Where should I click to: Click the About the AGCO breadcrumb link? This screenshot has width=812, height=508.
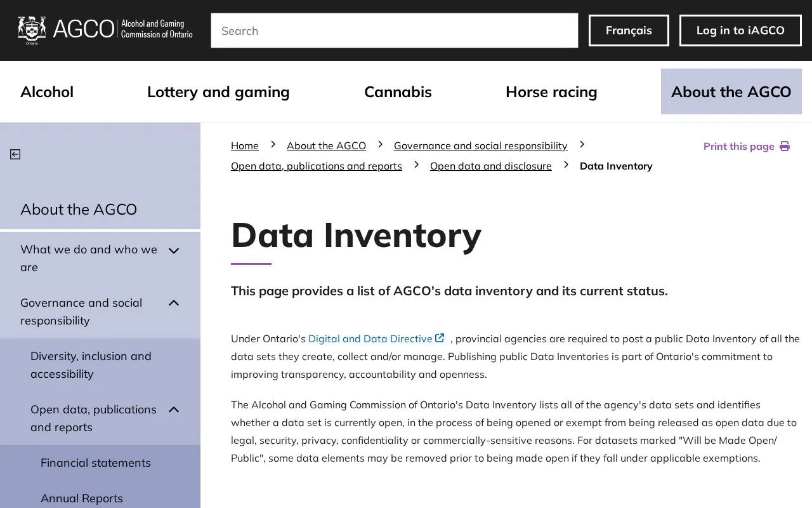(326, 146)
